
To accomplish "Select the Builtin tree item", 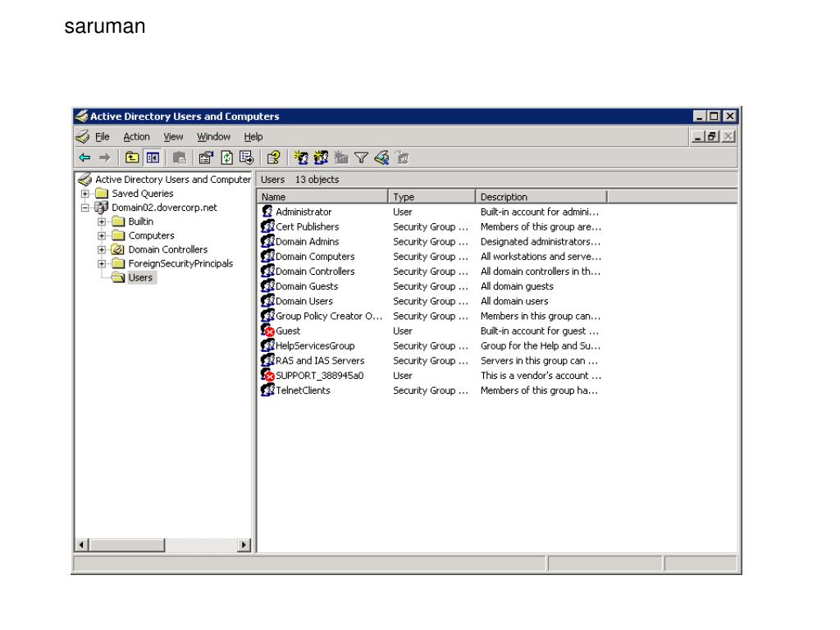I will (141, 221).
